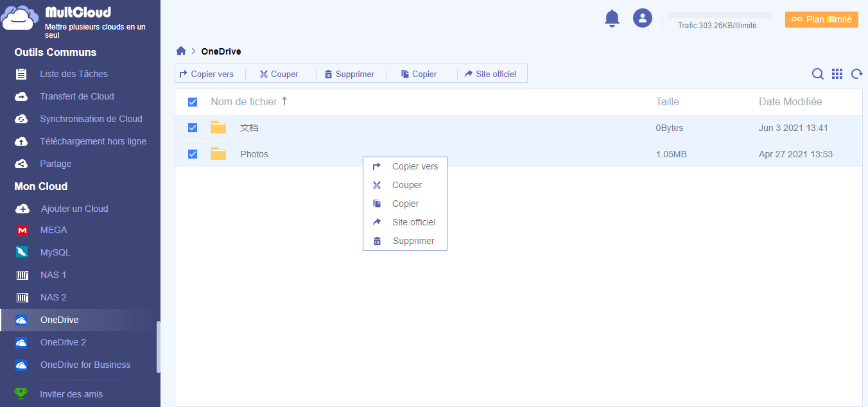Switch to grid view icon
The width and height of the screenshot is (868, 407).
click(837, 74)
